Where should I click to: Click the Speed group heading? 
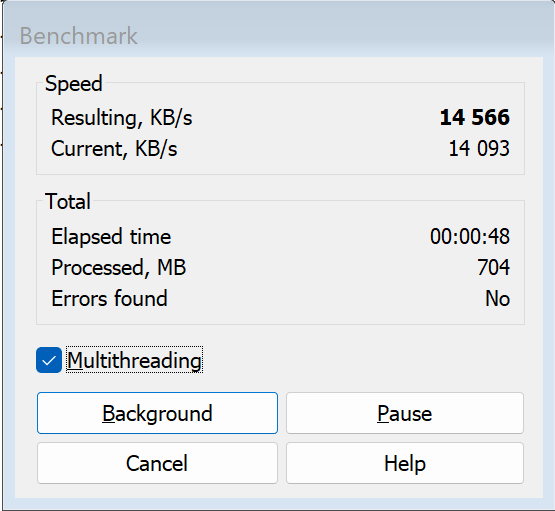point(74,84)
